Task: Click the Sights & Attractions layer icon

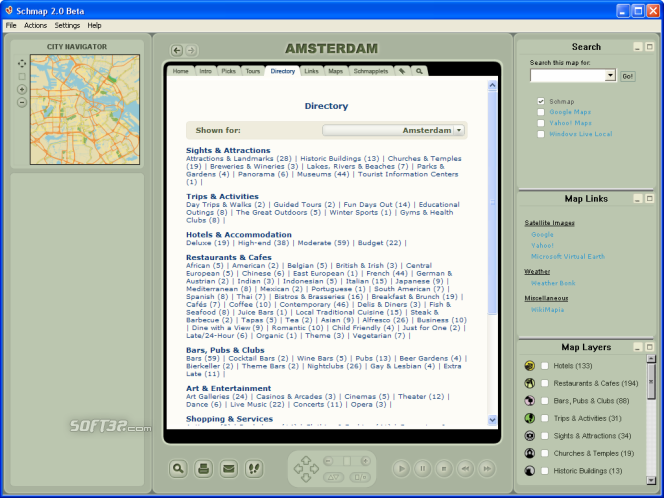Action: [529, 436]
